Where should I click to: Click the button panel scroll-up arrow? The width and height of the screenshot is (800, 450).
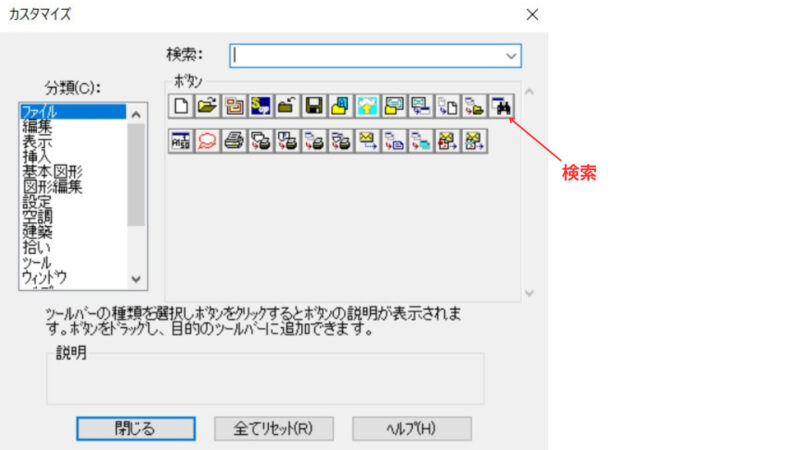(x=530, y=92)
